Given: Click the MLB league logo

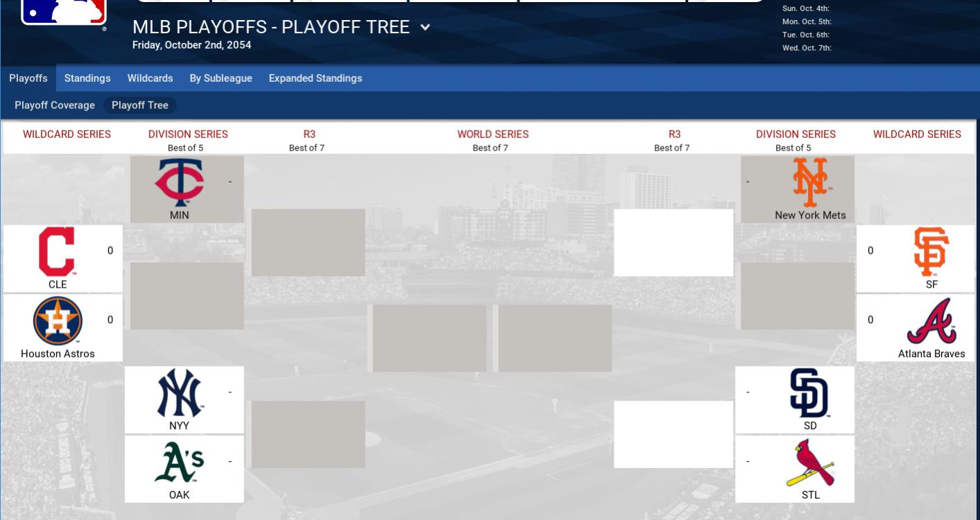Looking at the screenshot, I should (x=64, y=12).
